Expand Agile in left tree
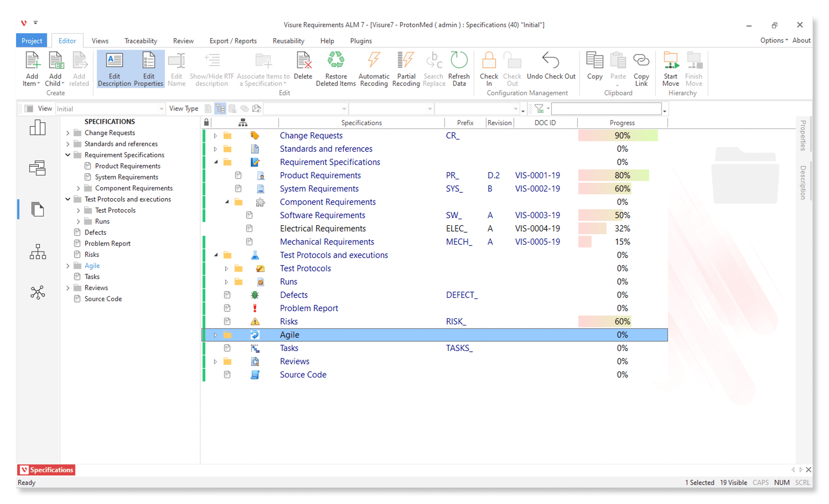Viewport: 829px width, 504px height. click(68, 266)
